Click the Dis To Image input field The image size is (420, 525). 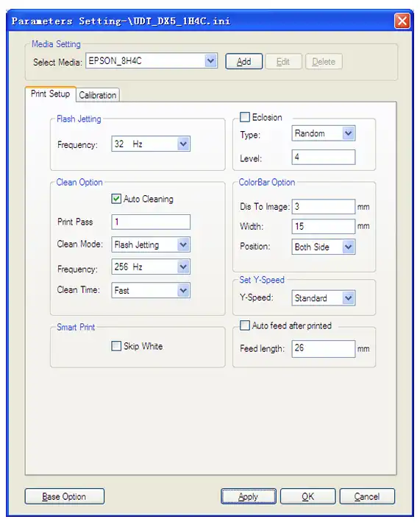pyautogui.click(x=324, y=207)
